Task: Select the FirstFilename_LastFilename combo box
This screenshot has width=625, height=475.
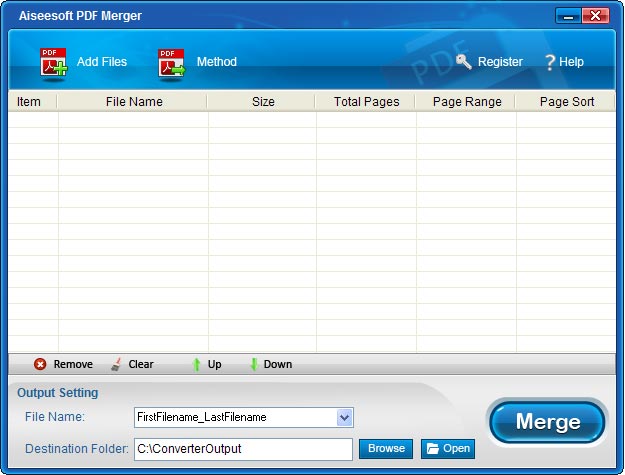Action: [x=236, y=417]
